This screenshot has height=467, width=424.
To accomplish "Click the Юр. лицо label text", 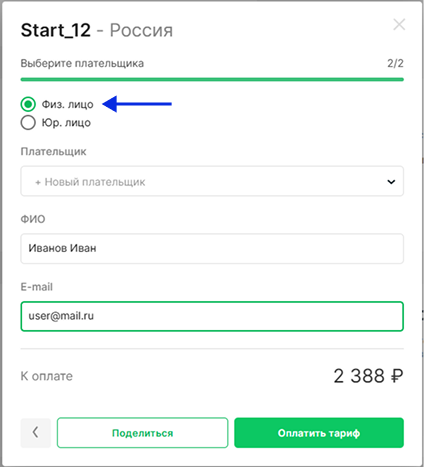I will (x=66, y=123).
